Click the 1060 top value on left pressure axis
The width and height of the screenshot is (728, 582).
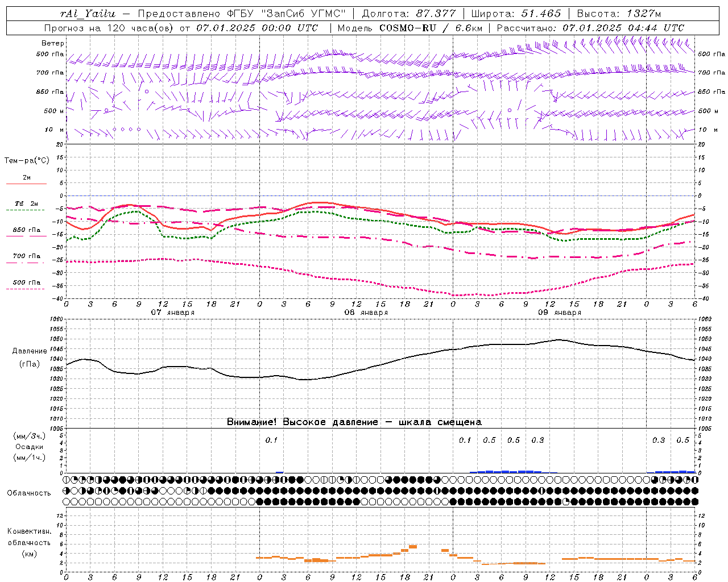56,319
